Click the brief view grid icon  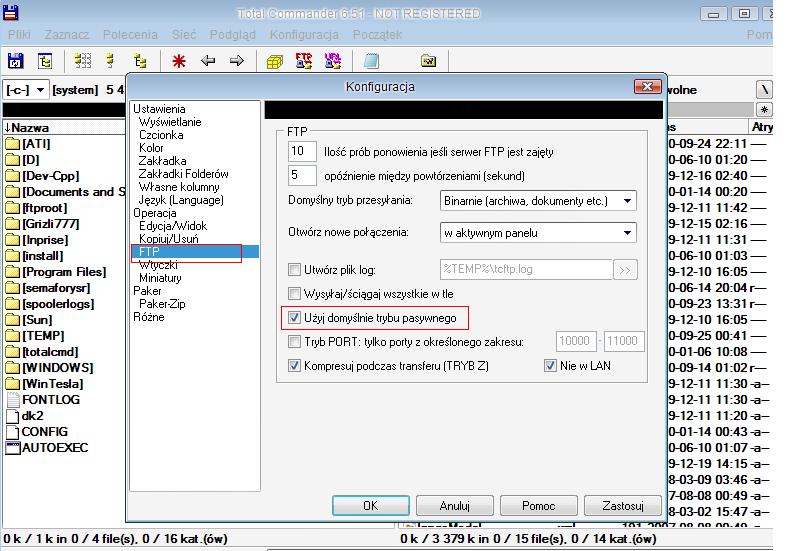click(82, 61)
